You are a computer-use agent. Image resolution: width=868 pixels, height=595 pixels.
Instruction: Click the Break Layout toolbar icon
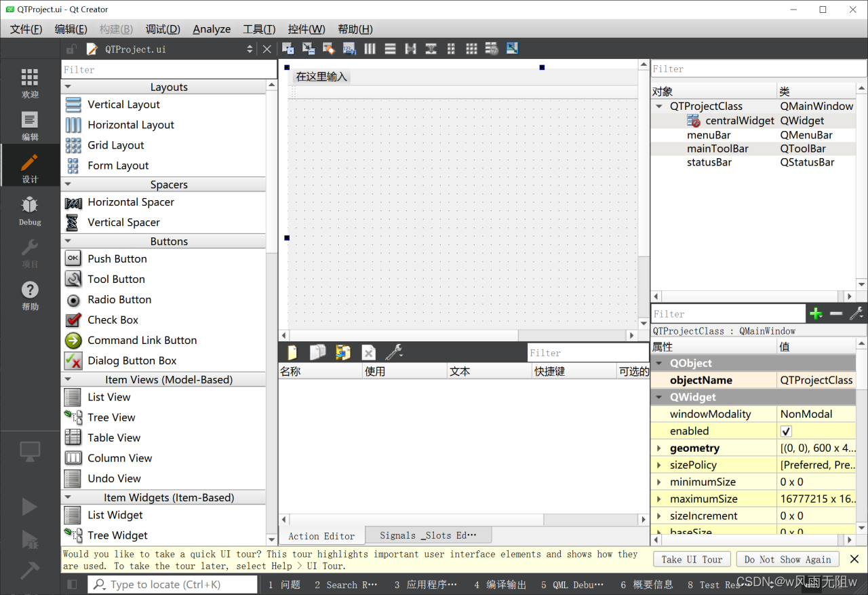(x=491, y=48)
